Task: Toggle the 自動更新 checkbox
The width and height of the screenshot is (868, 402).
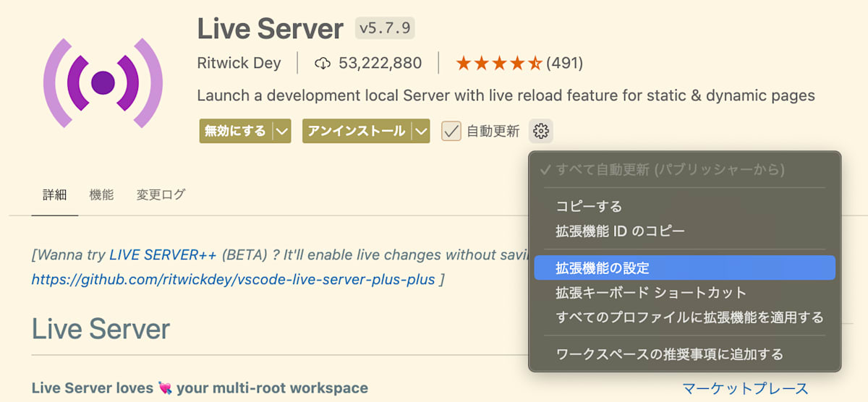Action: coord(451,131)
